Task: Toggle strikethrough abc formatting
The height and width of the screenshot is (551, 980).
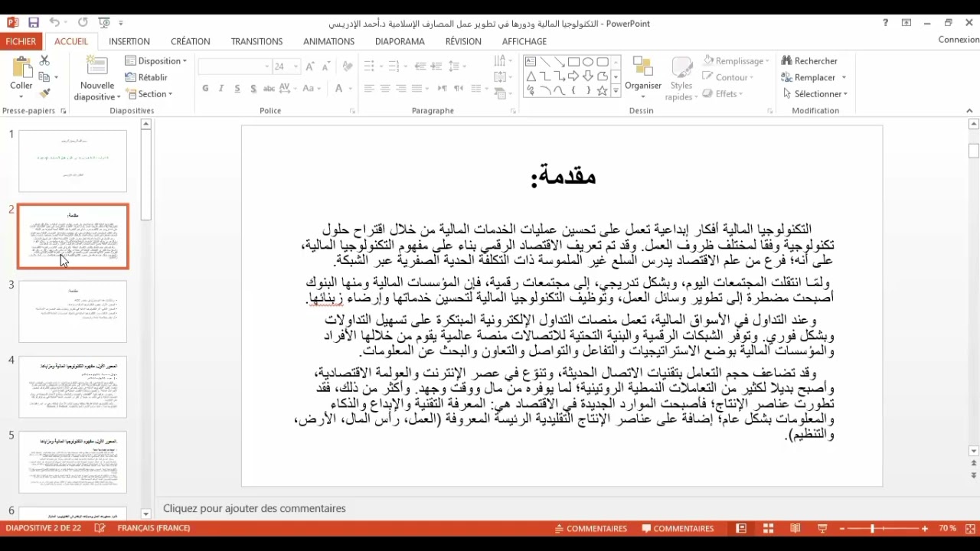Action: 269,89
